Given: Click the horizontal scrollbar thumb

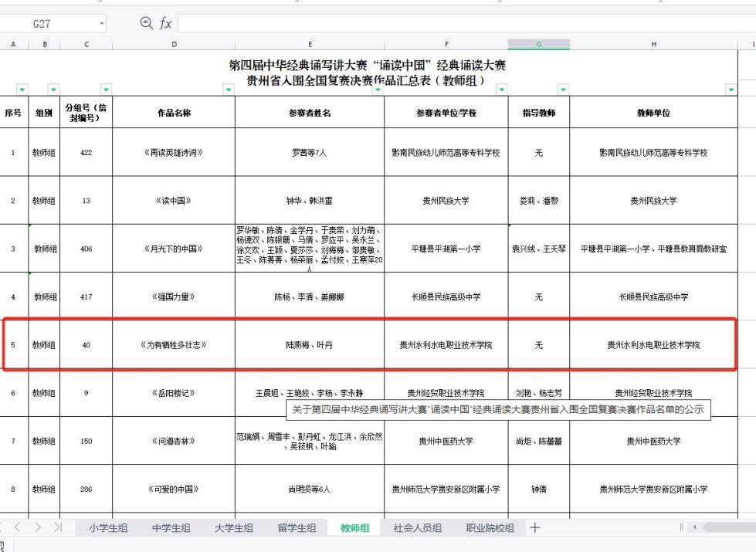Looking at the screenshot, I should click(x=730, y=527).
